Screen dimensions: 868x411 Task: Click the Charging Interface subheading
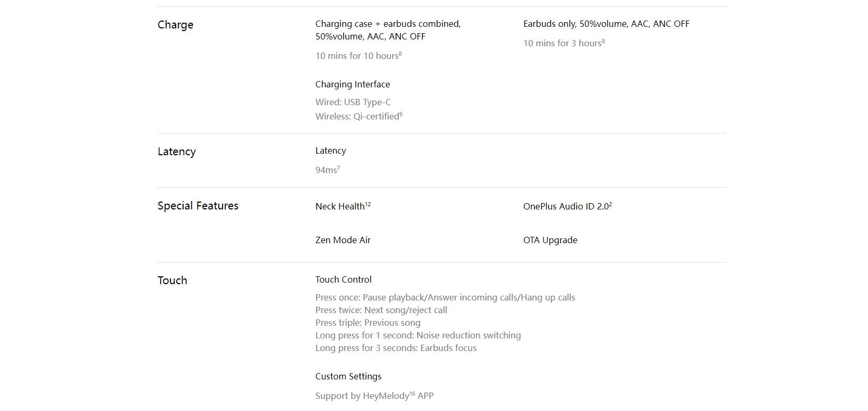pyautogui.click(x=352, y=84)
